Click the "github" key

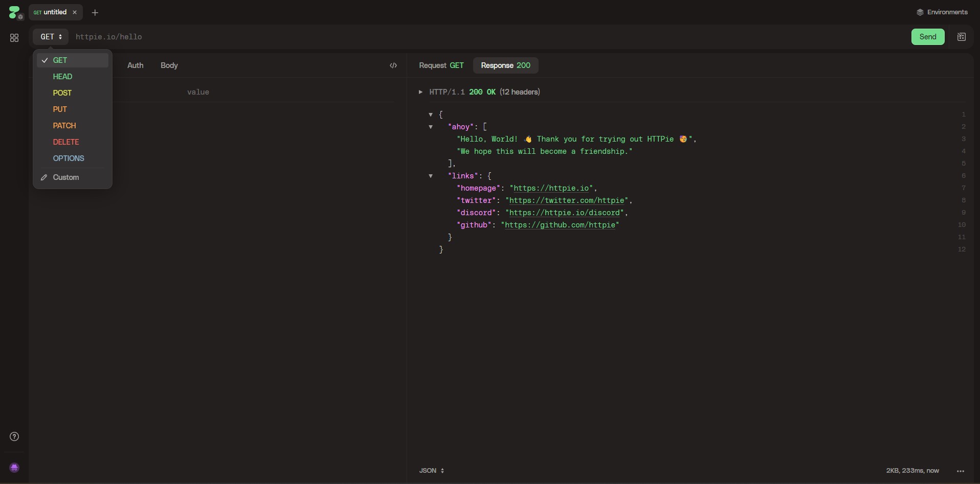474,225
